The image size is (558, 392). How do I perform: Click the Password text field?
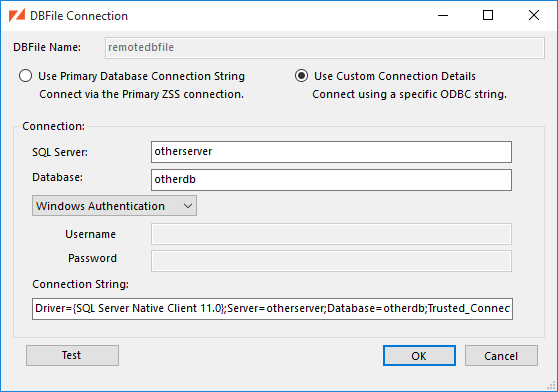tap(331, 261)
